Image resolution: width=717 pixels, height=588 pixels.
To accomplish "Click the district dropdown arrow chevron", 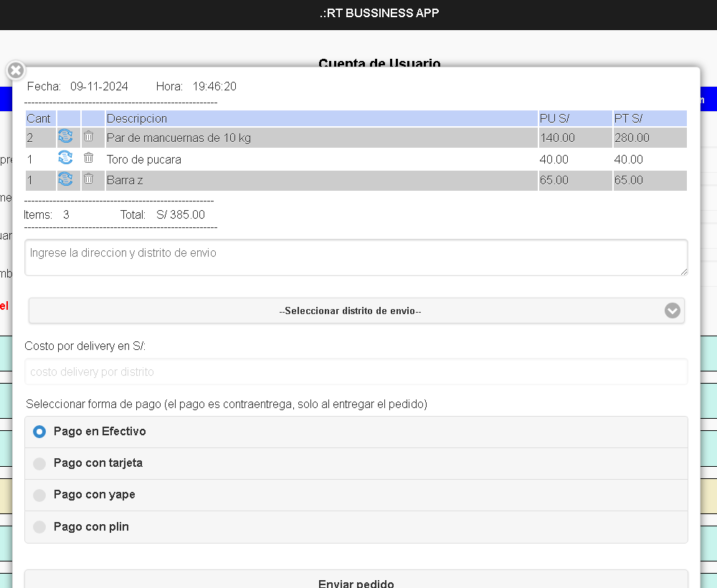I will coord(672,311).
